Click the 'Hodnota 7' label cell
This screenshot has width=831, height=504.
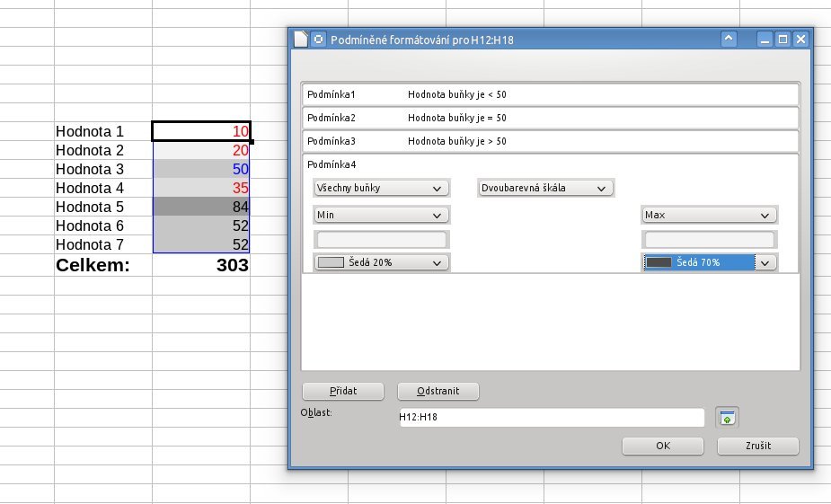(102, 244)
